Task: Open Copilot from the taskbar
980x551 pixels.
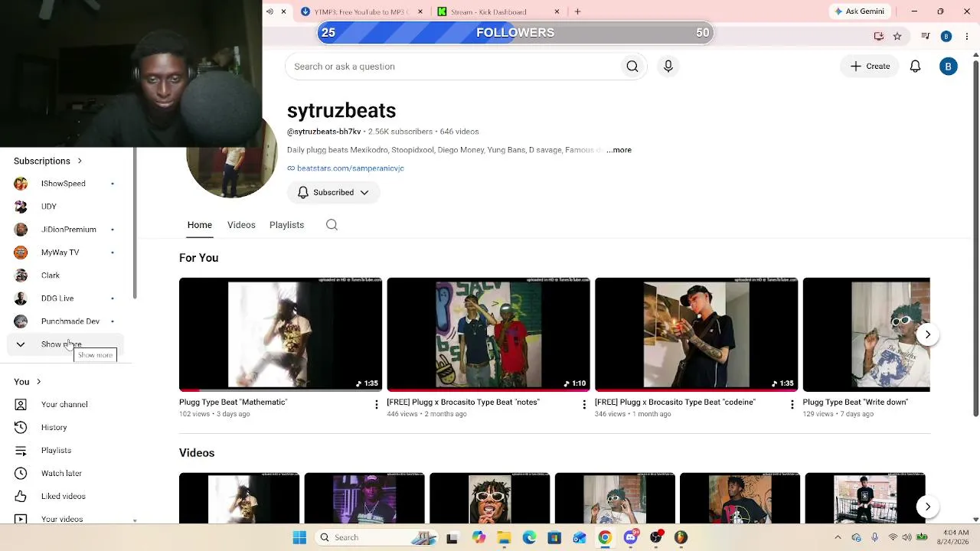Action: [479, 537]
